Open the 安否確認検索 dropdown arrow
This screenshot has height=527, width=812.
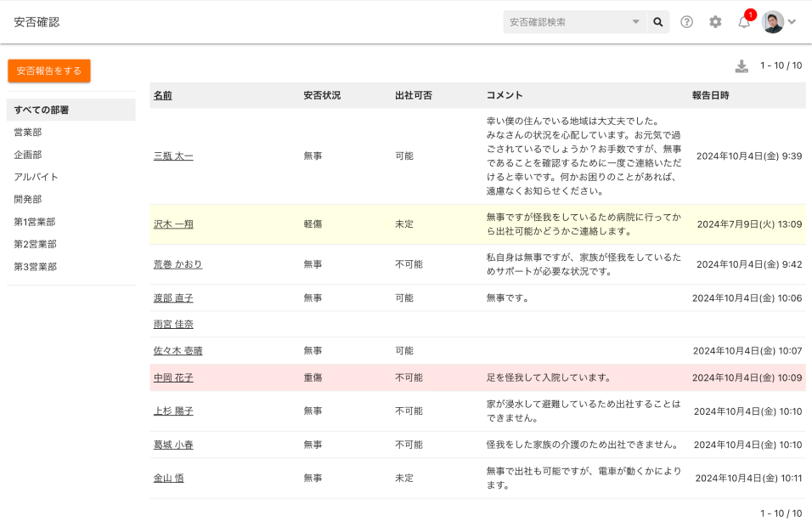[x=635, y=22]
